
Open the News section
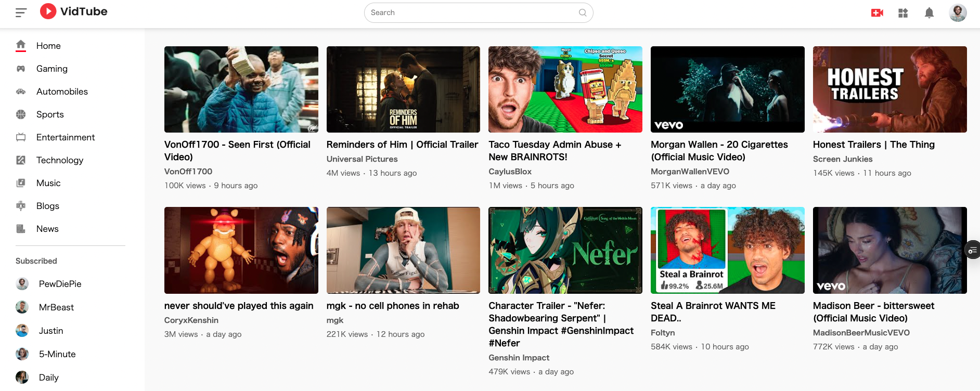tap(47, 229)
